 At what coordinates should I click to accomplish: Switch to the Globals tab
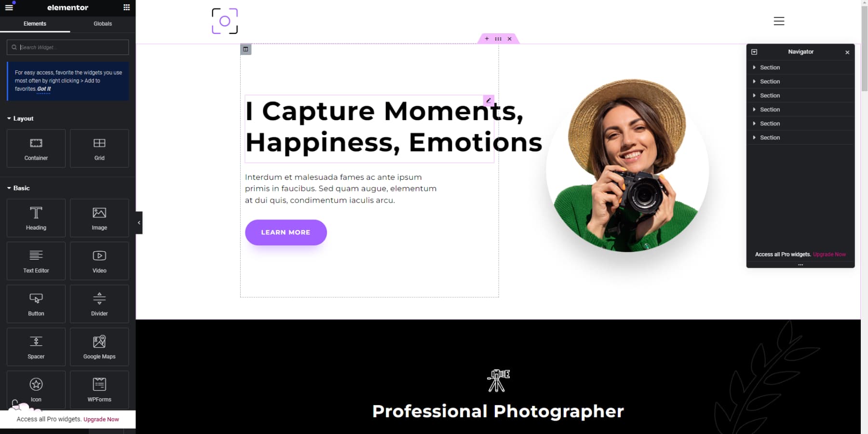(103, 24)
